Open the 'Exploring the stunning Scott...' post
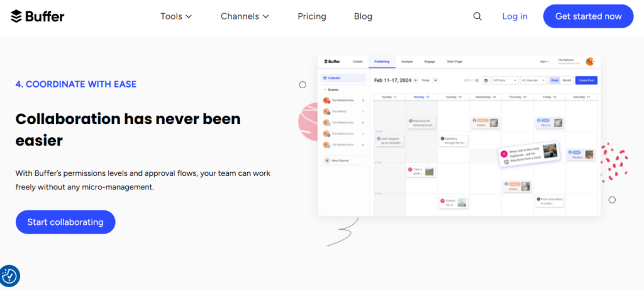644x291 pixels. coord(421,123)
